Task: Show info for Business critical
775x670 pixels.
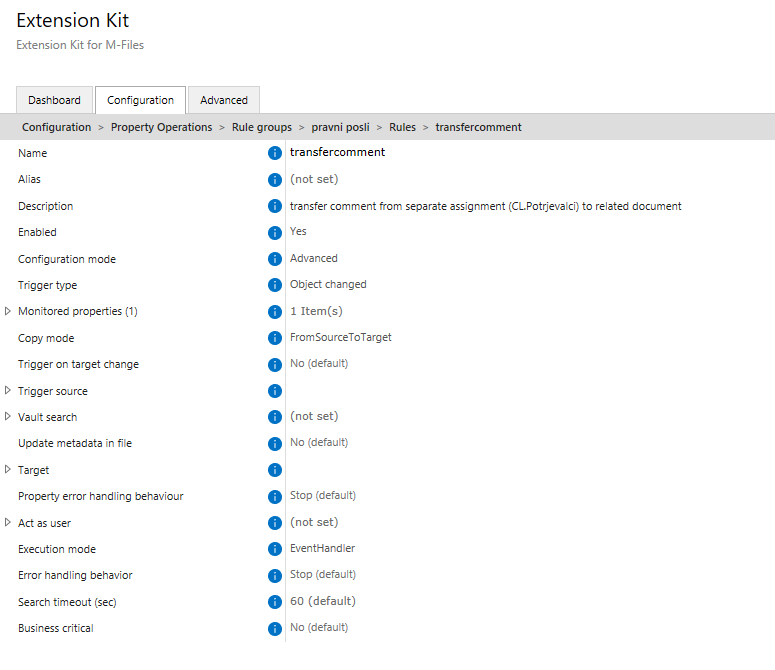Action: (274, 628)
